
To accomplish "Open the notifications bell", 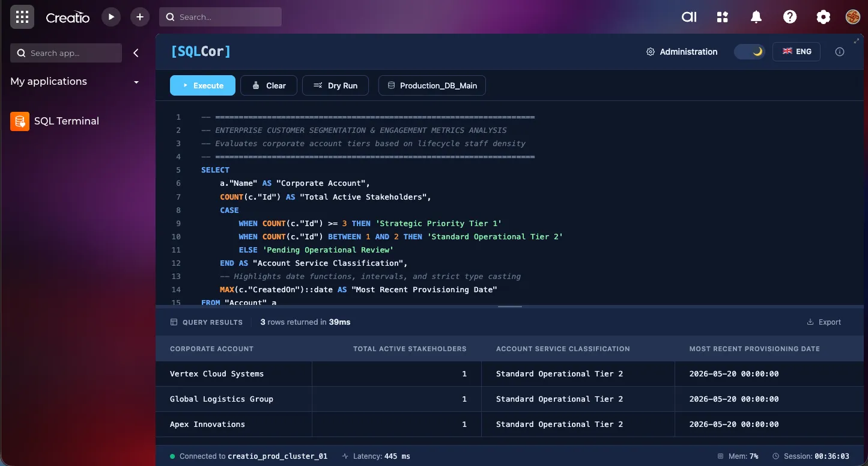I will [x=756, y=17].
